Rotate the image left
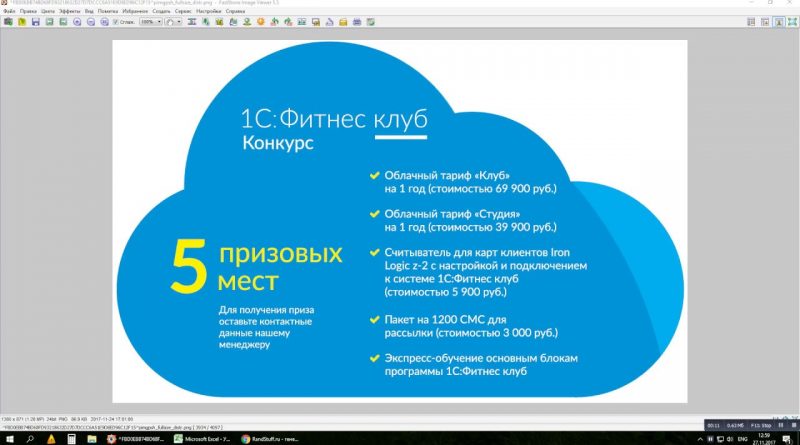Screen dimensions: 800x445 [274, 22]
